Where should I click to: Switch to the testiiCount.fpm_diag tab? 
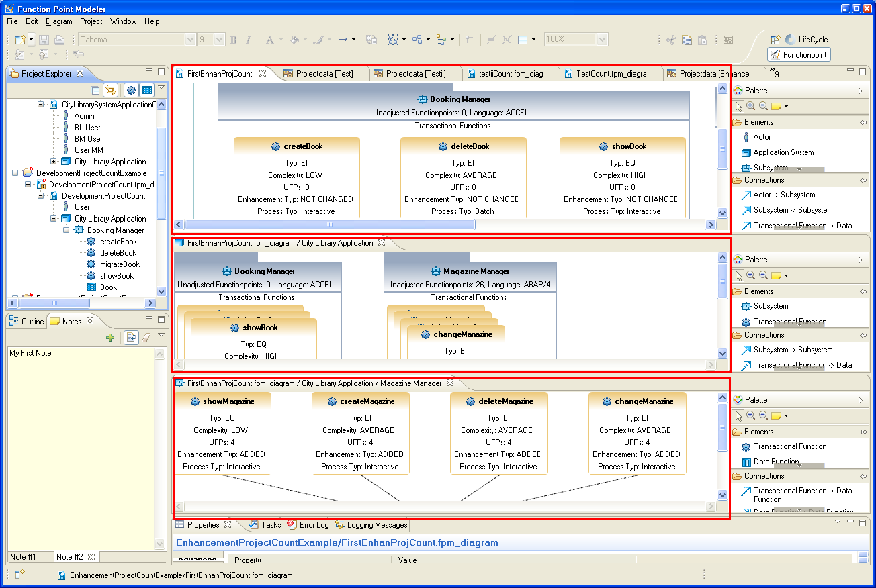tap(511, 74)
